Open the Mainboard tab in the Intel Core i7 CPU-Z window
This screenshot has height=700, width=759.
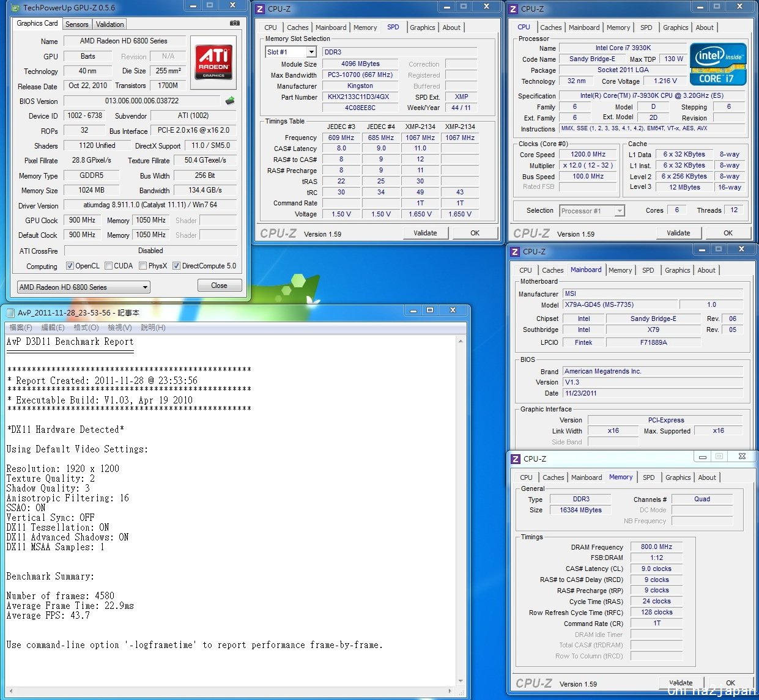pos(584,28)
